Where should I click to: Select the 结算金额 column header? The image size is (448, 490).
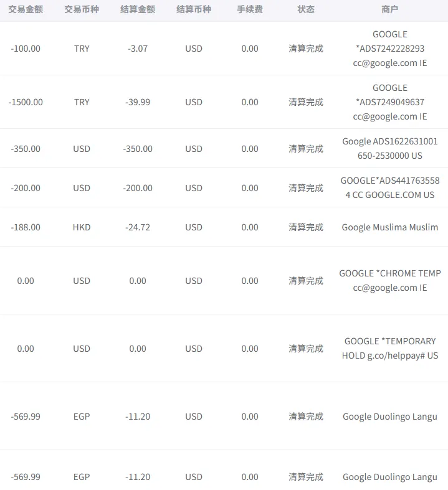[x=138, y=9]
